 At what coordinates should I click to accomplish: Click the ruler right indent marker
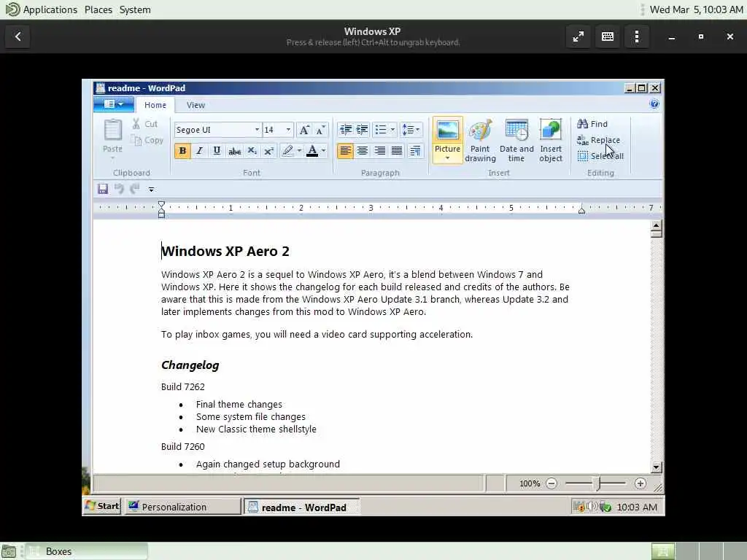(581, 210)
